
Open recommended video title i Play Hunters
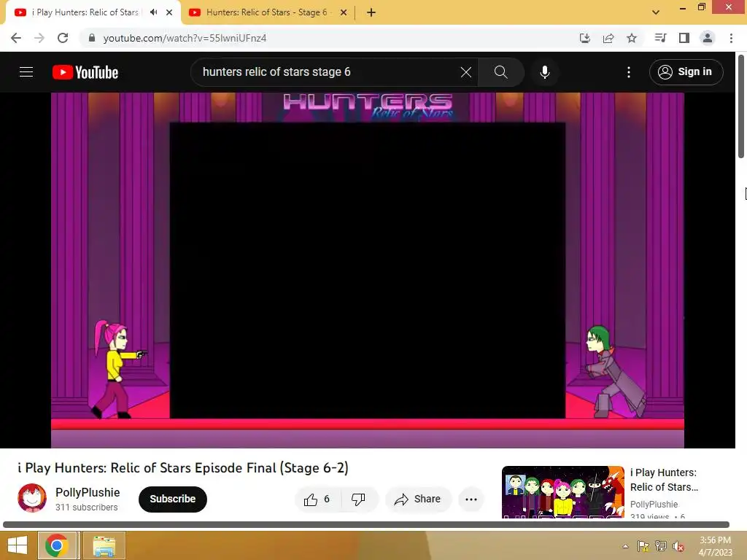pos(664,480)
